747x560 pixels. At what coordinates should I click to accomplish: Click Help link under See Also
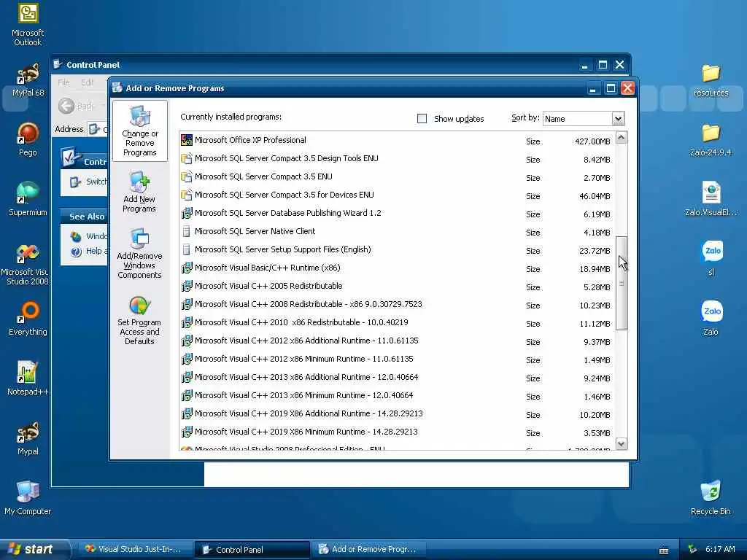(x=89, y=251)
